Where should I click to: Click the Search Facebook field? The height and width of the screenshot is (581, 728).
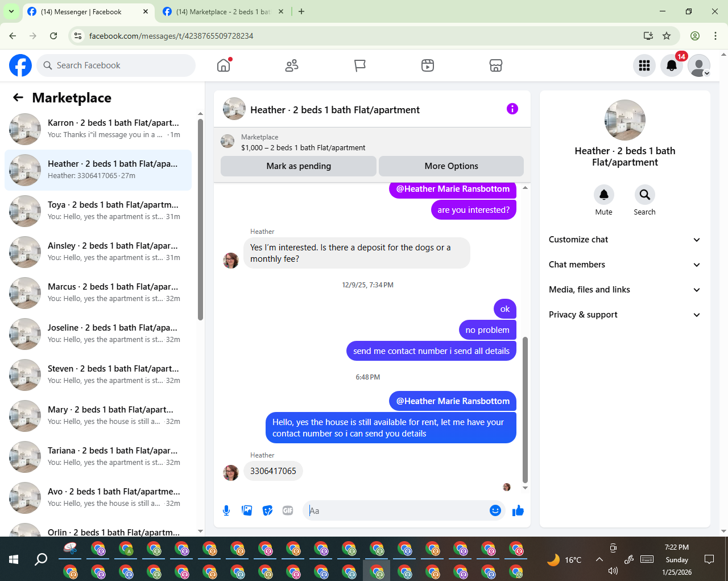tap(116, 65)
